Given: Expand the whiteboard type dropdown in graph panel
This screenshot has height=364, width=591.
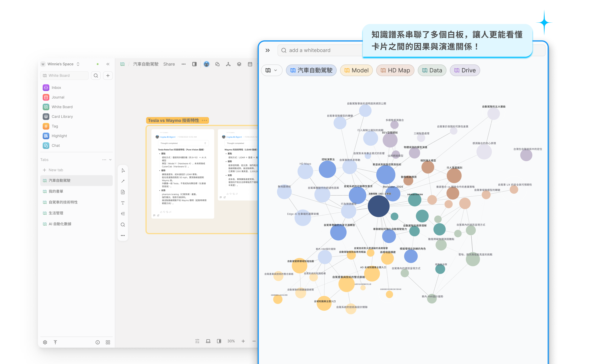Looking at the screenshot, I should tap(272, 70).
